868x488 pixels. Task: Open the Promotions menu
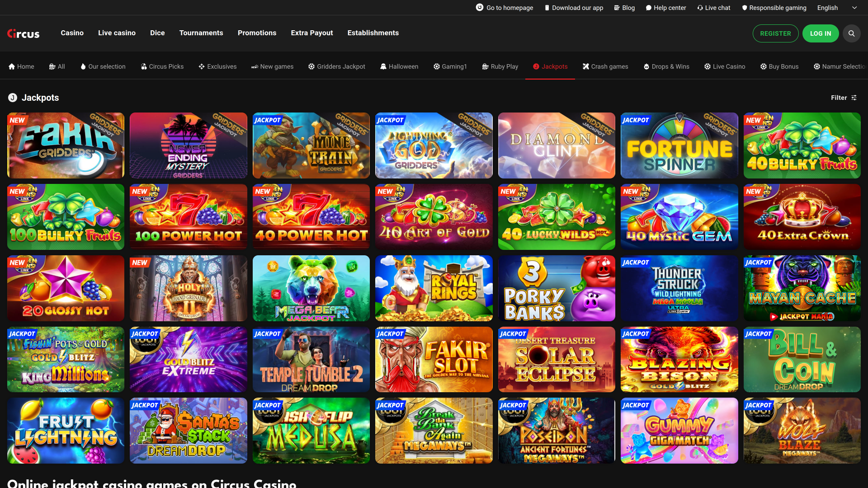pos(257,33)
